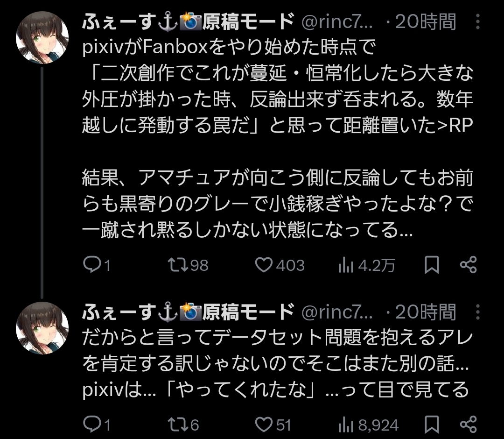
Task: Bookmark the second tweet
Action: [x=432, y=425]
